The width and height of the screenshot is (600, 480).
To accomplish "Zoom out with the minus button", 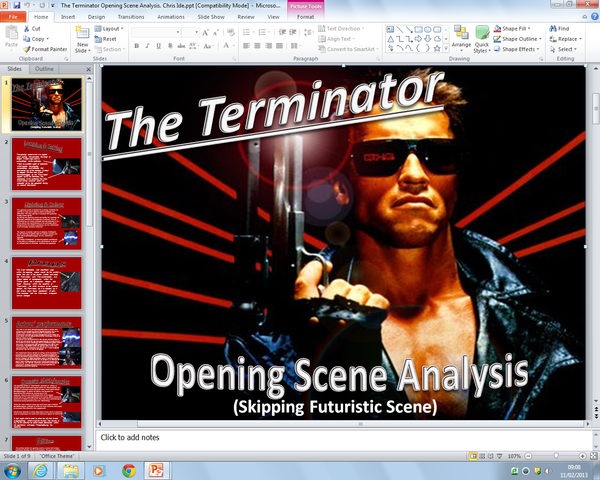I will tap(528, 456).
